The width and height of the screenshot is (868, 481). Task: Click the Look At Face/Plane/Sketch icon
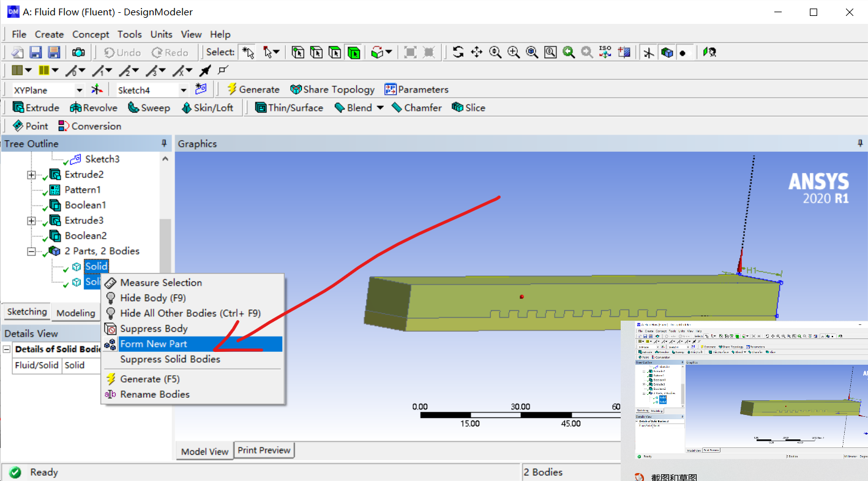tap(624, 53)
